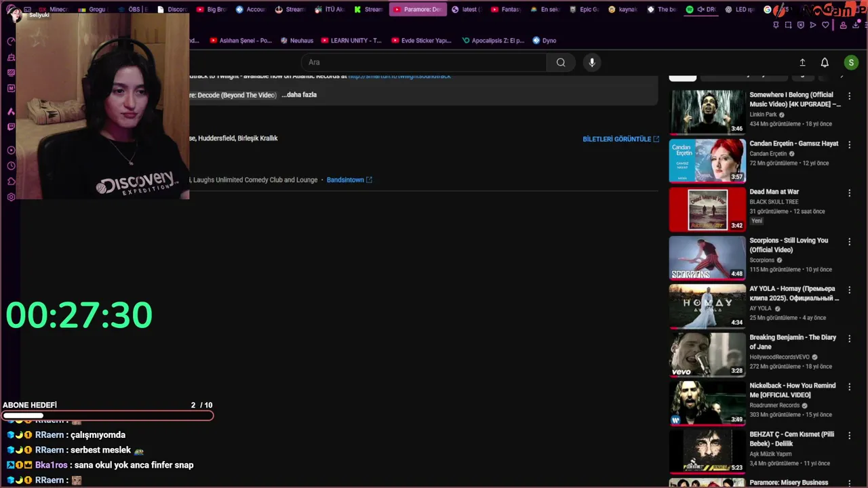Open the ad blocker shield icon
Image resolution: width=868 pixels, height=488 pixels.
[x=800, y=25]
